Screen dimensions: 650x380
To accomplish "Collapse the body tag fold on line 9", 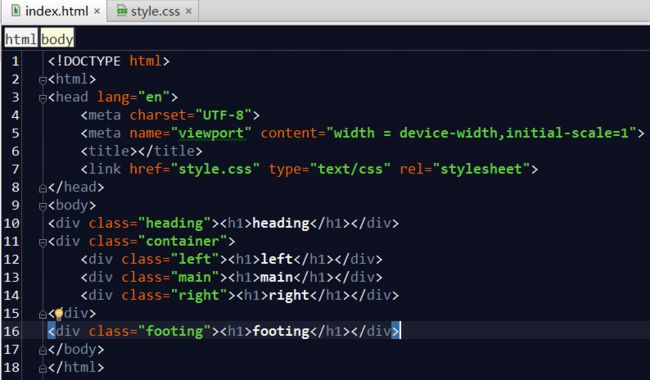I will tap(42, 206).
